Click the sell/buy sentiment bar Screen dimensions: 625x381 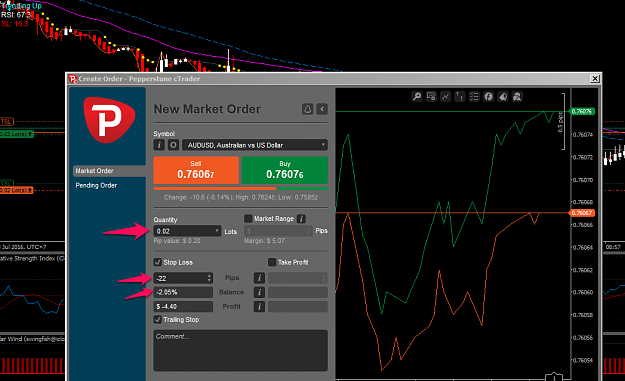[240, 189]
